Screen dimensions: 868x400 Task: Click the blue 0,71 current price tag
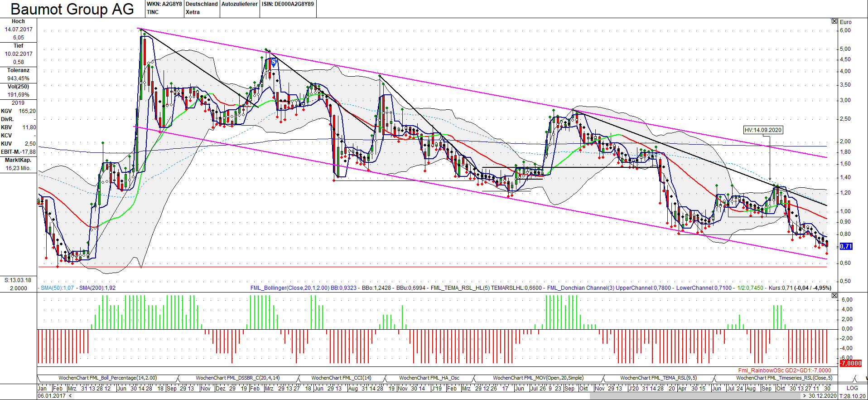pyautogui.click(x=846, y=246)
